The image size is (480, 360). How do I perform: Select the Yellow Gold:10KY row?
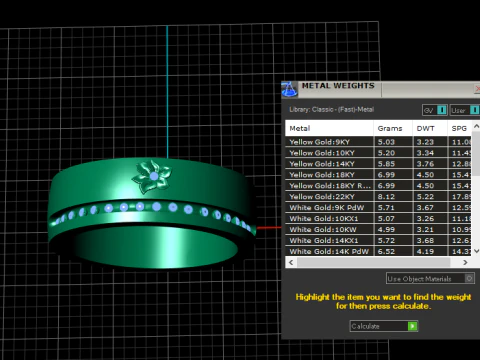pyautogui.click(x=378, y=153)
